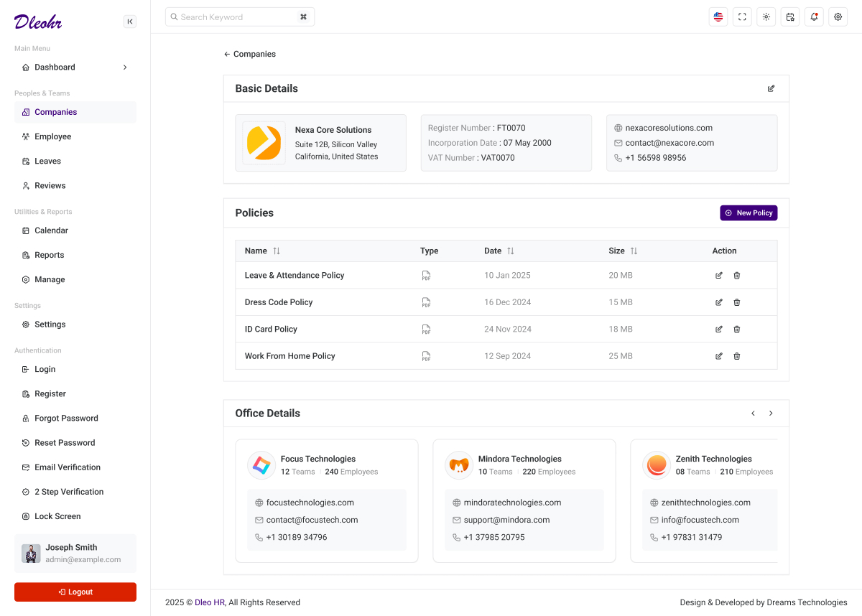Switch theme using the sun icon
862x616 pixels.
coord(766,17)
